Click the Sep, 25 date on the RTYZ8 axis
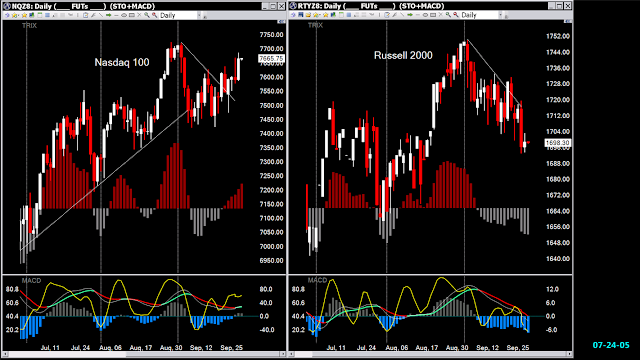Viewport: 640px width, 360px height. [x=518, y=348]
